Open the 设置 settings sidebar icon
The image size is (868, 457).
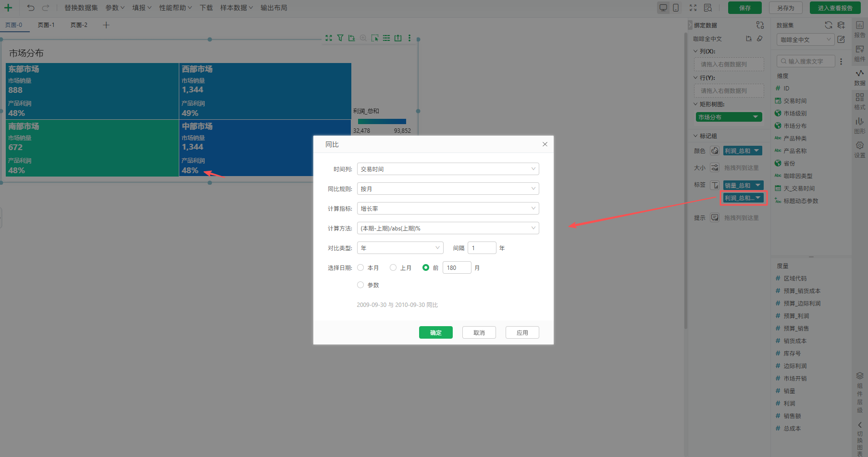point(859,149)
